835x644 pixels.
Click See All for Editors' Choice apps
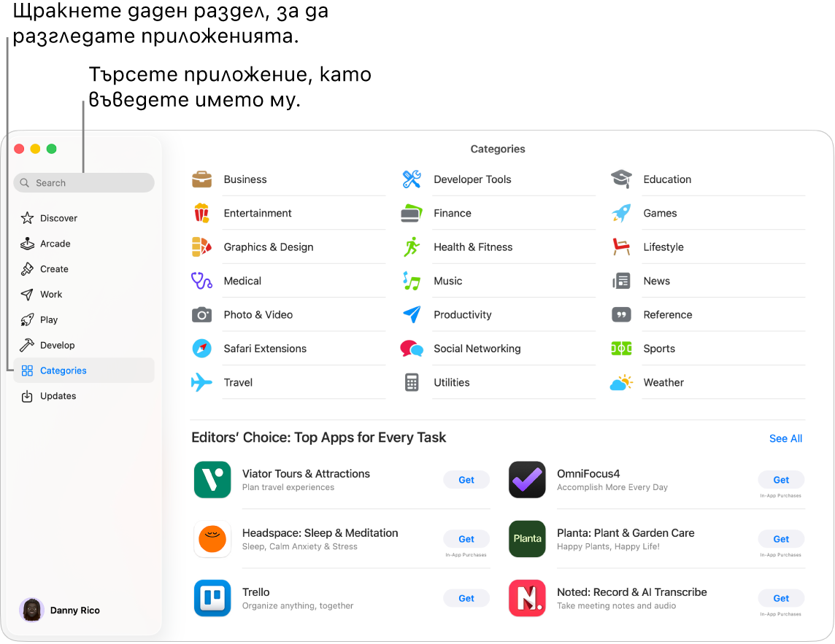pyautogui.click(x=785, y=438)
